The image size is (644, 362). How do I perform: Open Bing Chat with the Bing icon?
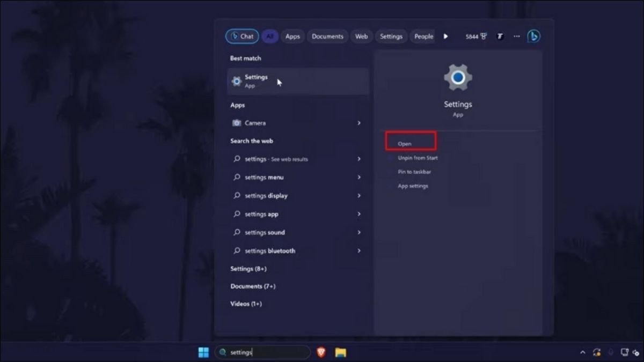pyautogui.click(x=533, y=36)
